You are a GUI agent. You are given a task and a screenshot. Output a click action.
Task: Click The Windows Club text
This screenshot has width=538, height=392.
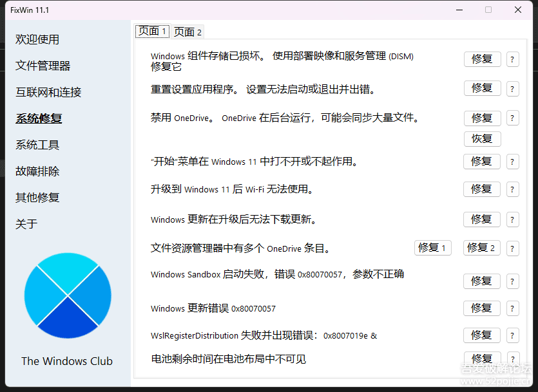tap(67, 361)
